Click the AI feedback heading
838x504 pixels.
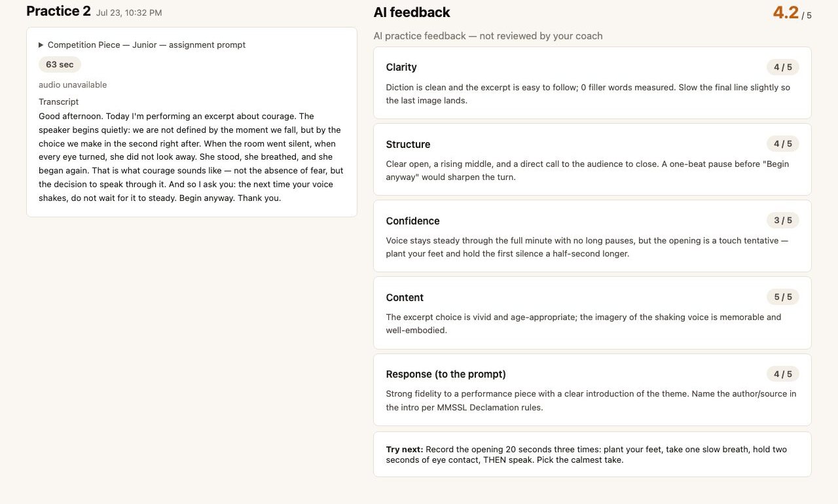(412, 12)
